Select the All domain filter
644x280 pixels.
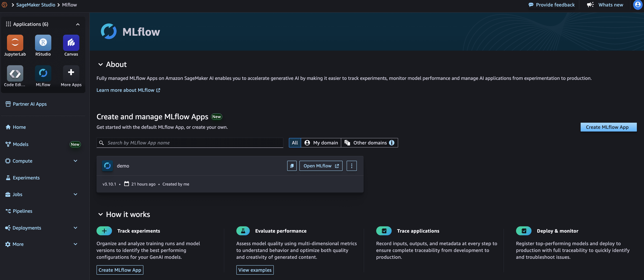point(295,143)
